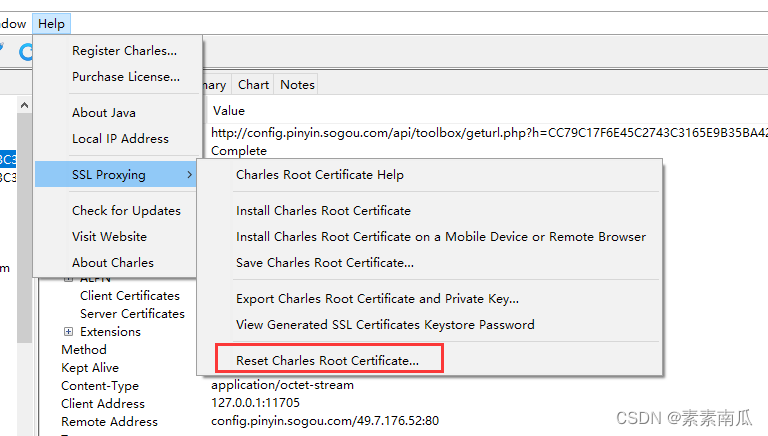Click the Complete status value

[x=239, y=151]
